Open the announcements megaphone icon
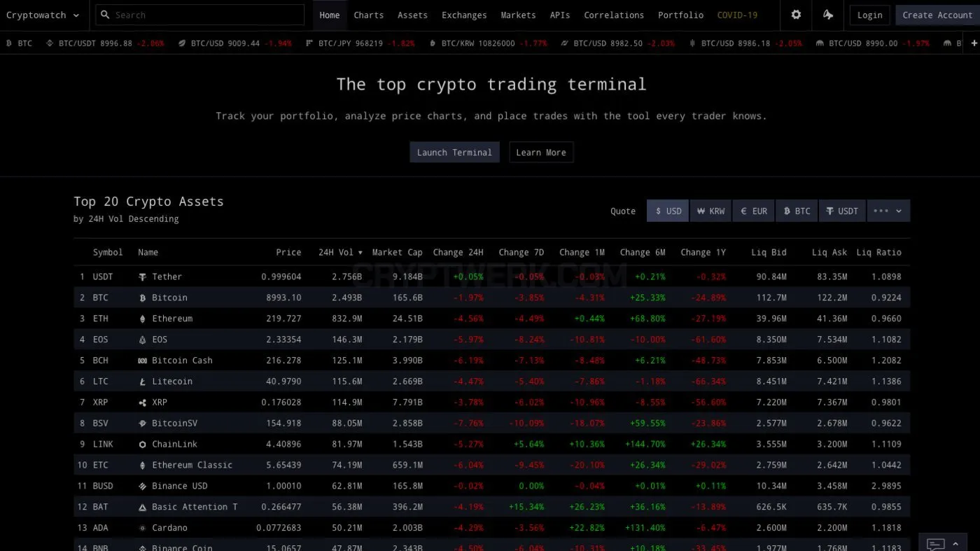The height and width of the screenshot is (551, 980). tap(828, 15)
